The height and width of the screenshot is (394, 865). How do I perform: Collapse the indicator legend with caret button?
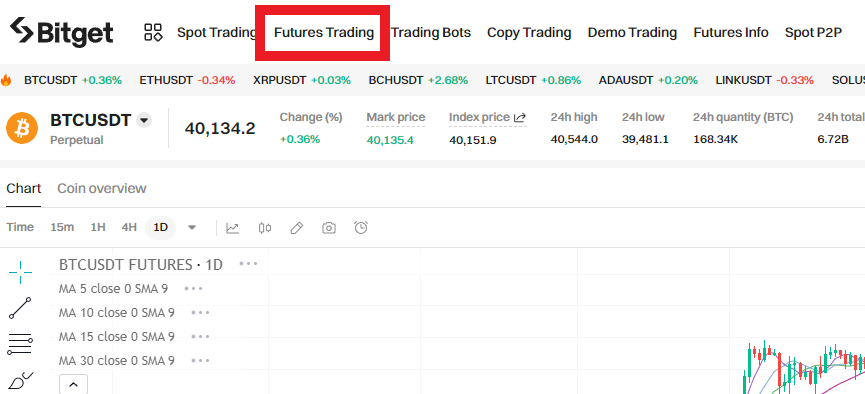[x=73, y=384]
